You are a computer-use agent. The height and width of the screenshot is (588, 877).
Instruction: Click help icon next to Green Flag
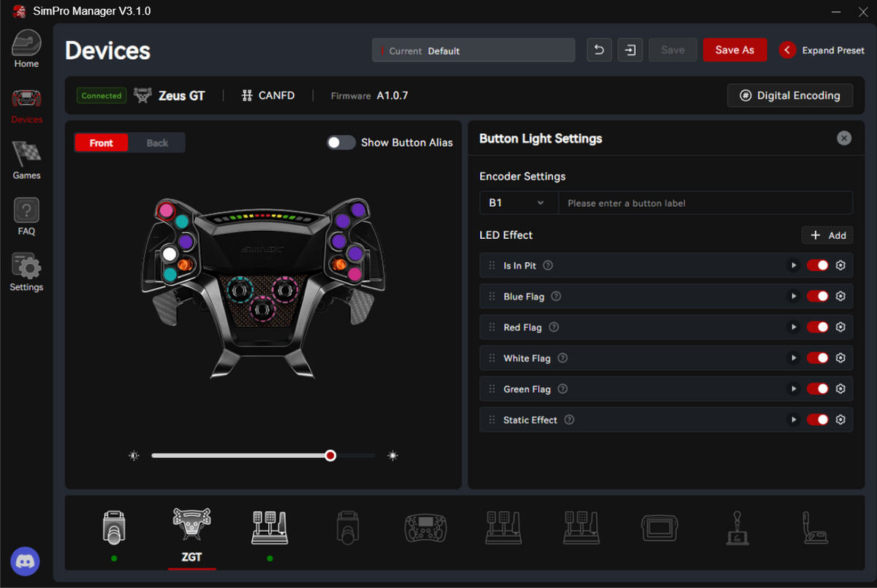click(563, 389)
